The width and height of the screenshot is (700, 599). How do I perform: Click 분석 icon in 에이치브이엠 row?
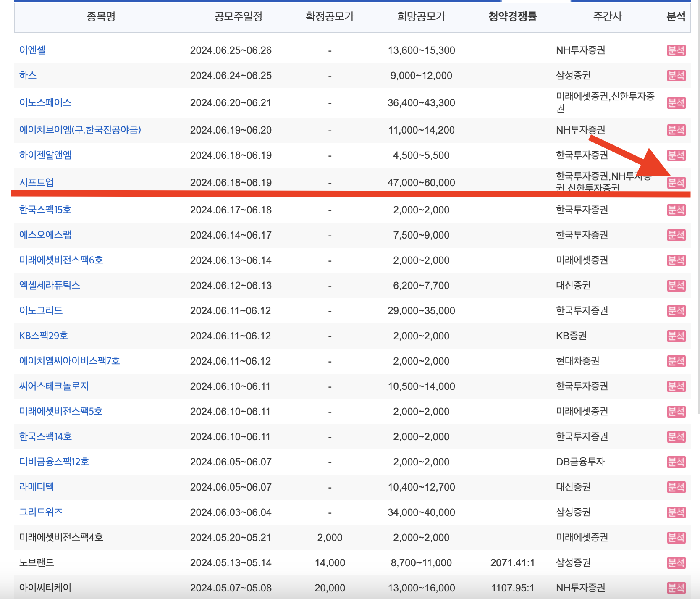coord(676,130)
